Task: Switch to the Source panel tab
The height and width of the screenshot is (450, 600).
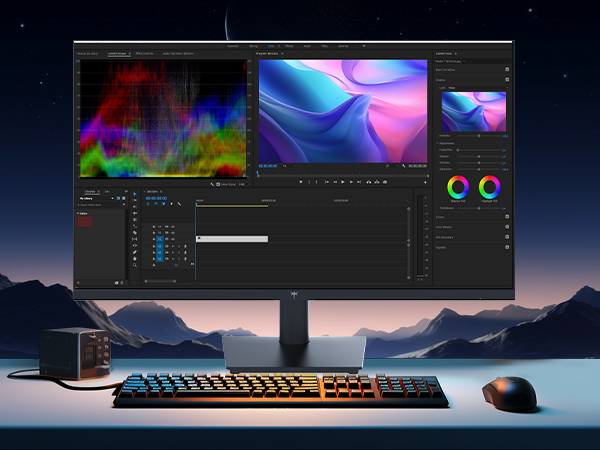Action: [x=88, y=54]
